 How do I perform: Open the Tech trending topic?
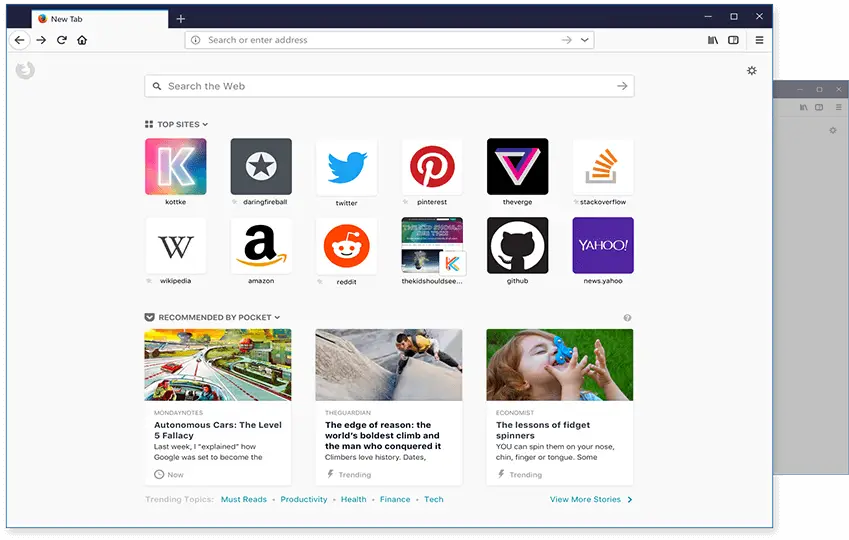point(434,499)
